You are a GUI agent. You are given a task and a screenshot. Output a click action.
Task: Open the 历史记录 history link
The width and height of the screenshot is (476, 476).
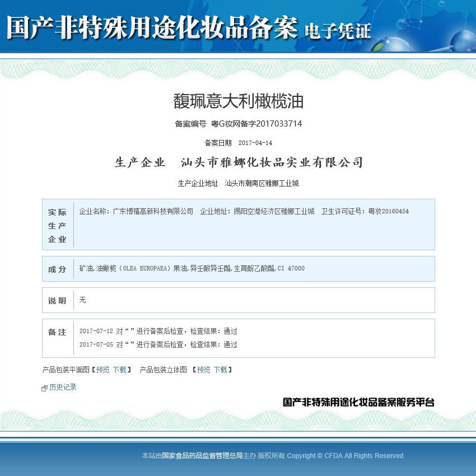click(x=63, y=387)
